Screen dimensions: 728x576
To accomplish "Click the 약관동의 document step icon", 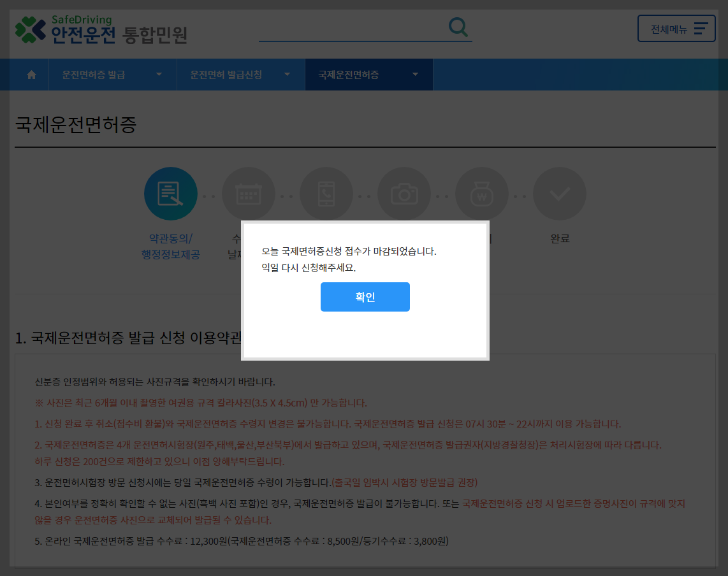I will coord(170,194).
